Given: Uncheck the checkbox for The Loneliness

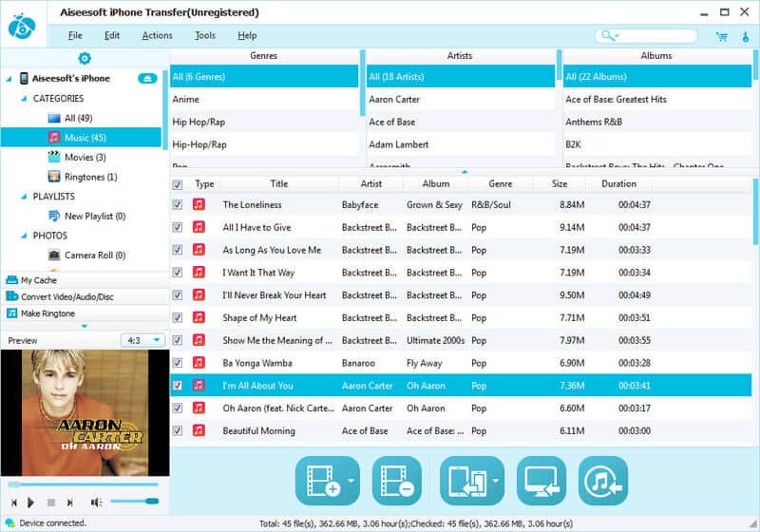Looking at the screenshot, I should [178, 205].
